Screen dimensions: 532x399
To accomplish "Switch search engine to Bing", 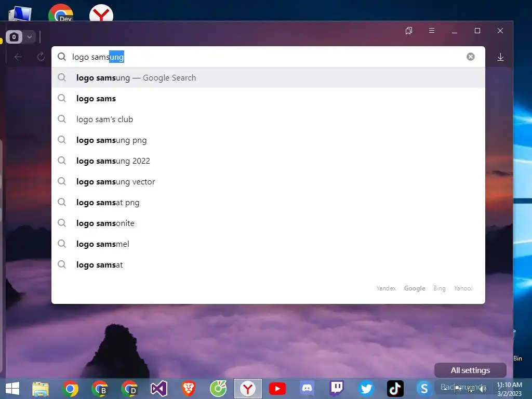I will (440, 288).
